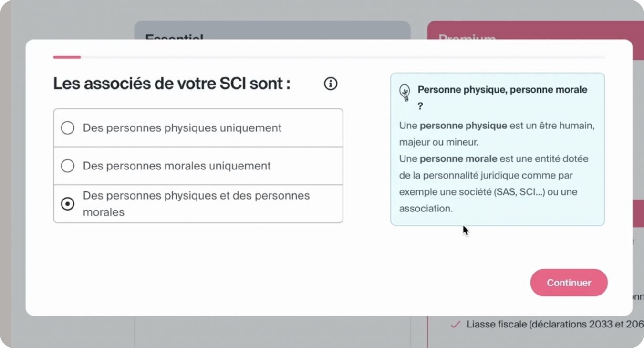The height and width of the screenshot is (348, 644).
Task: Select the radio button for personnes physiques uniquement
Action: [x=68, y=128]
